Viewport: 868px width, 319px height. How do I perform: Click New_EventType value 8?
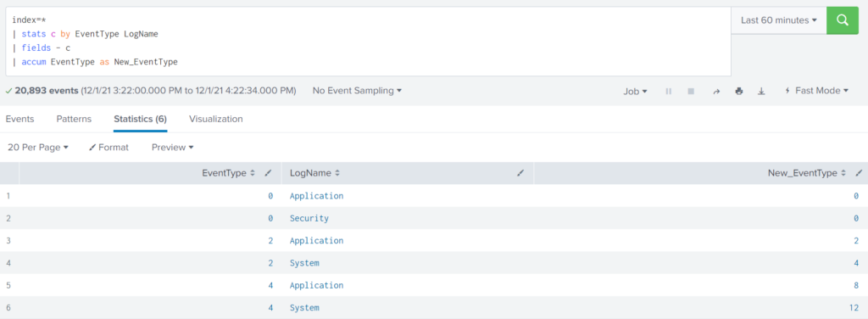tap(856, 285)
